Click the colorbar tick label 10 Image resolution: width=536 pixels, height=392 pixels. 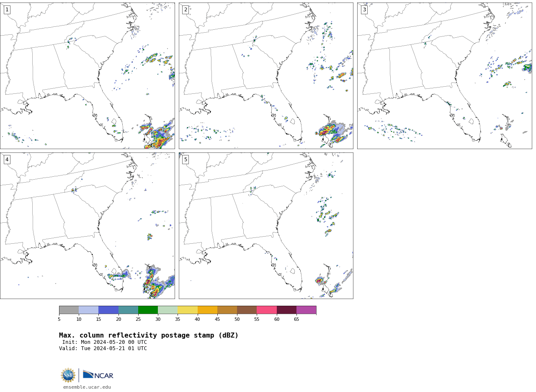click(x=79, y=320)
